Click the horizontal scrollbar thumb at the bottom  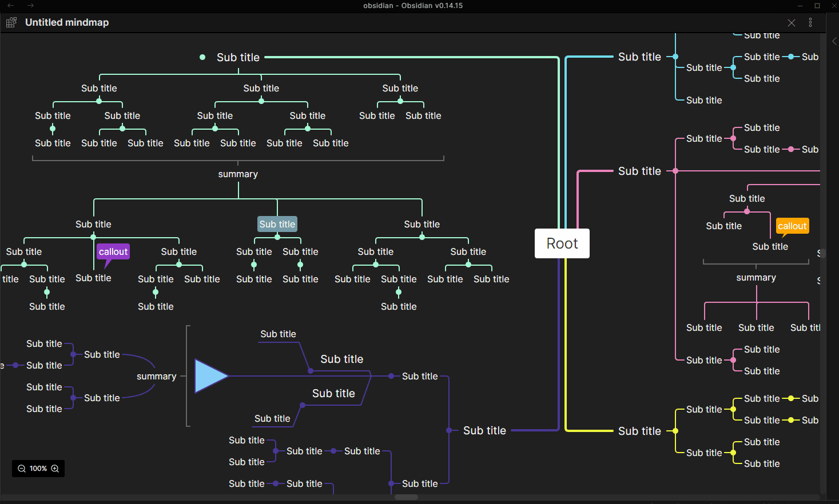click(407, 497)
